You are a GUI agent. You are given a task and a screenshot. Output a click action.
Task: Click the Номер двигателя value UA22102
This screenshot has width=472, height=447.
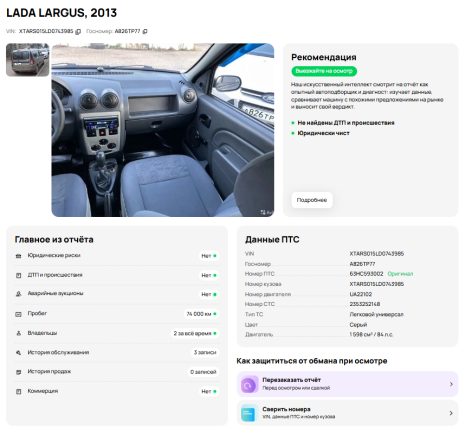[361, 294]
